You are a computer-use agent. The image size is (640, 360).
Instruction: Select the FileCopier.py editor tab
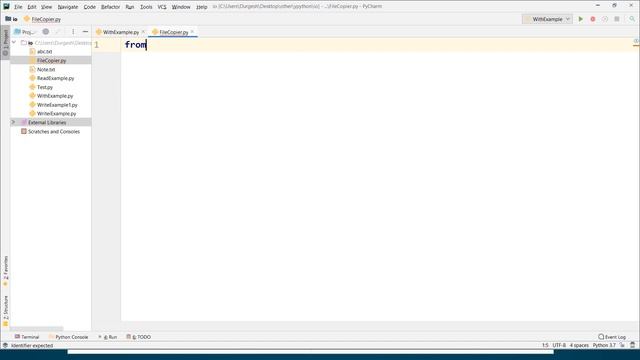[x=173, y=32]
